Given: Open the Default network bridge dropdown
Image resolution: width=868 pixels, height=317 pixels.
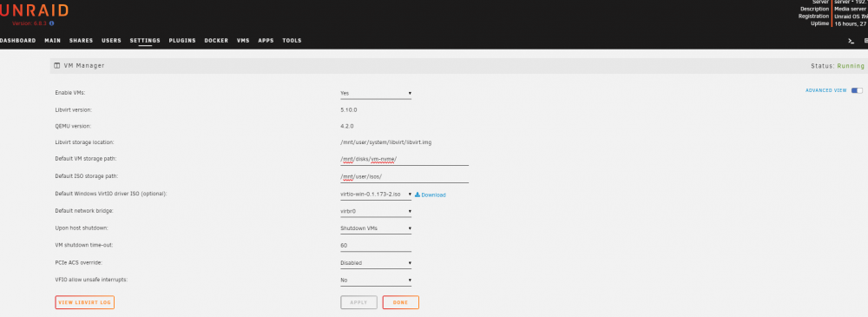Looking at the screenshot, I should [376, 211].
